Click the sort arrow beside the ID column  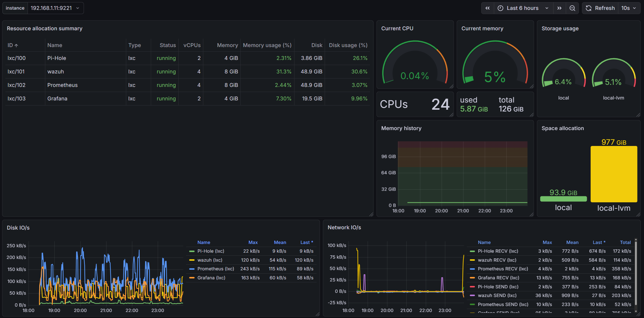(x=16, y=45)
